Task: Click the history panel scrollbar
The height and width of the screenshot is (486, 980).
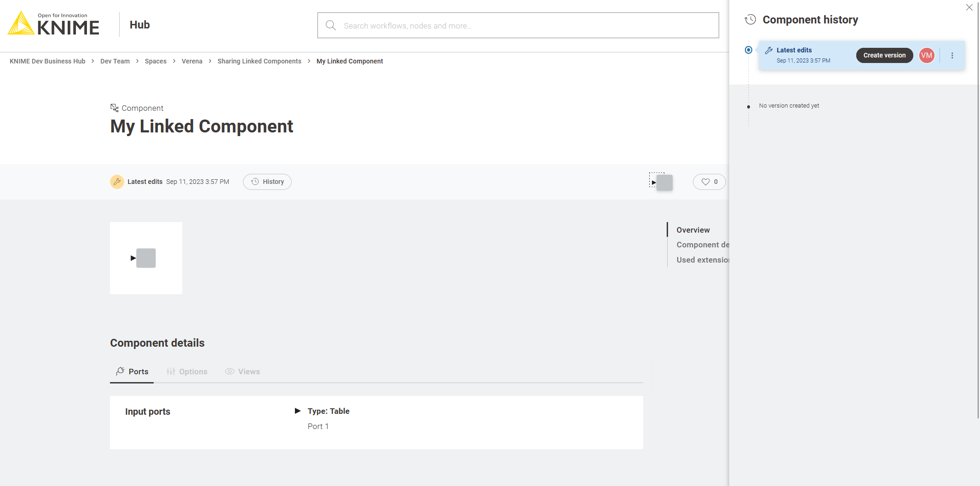Action: point(978,209)
